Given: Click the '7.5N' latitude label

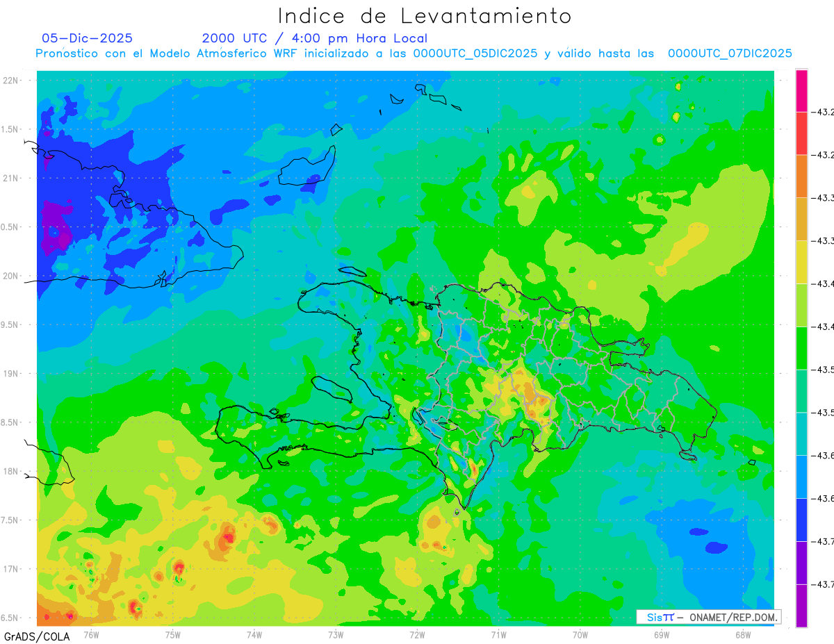Looking at the screenshot, I should click(10, 520).
